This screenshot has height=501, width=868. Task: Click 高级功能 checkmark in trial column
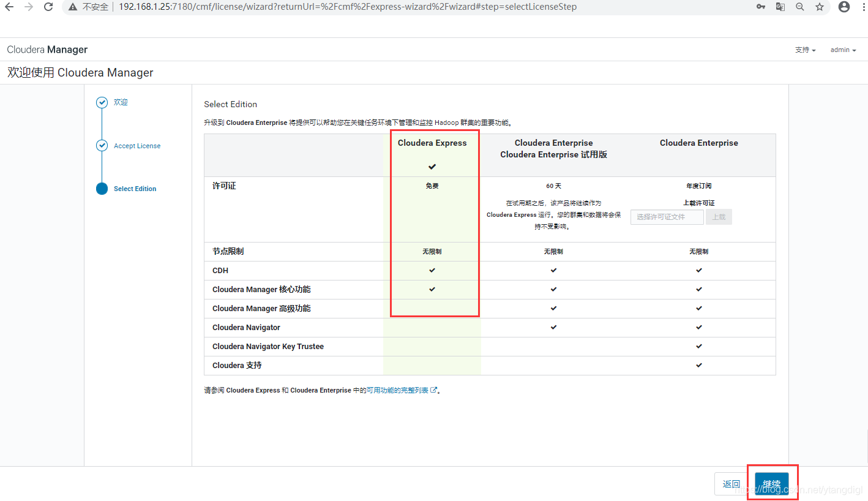[553, 308]
